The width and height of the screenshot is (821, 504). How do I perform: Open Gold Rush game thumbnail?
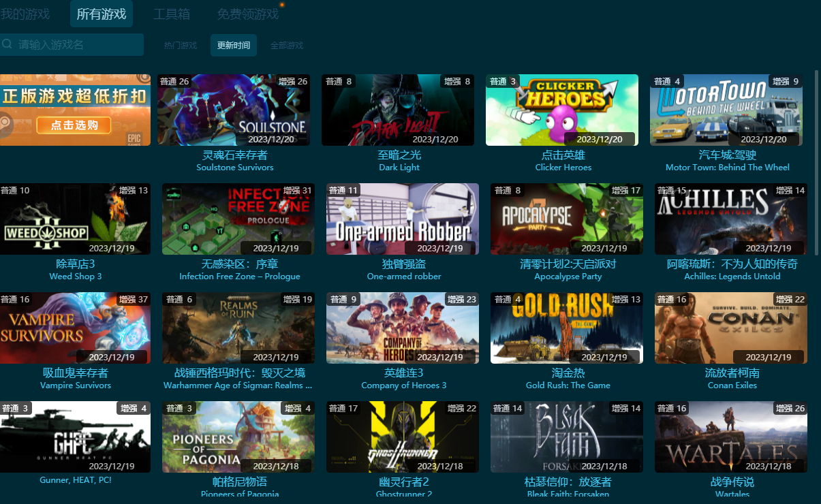coord(567,328)
